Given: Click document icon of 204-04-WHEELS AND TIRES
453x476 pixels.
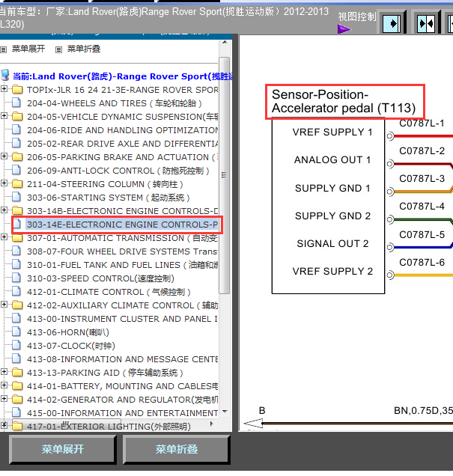Looking at the screenshot, I should (x=16, y=103).
